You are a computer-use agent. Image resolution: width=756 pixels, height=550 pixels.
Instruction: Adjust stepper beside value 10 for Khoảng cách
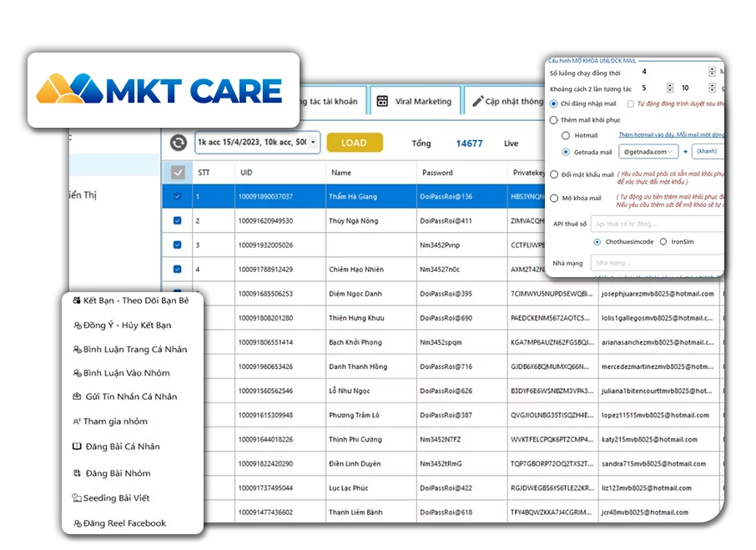tap(712, 88)
